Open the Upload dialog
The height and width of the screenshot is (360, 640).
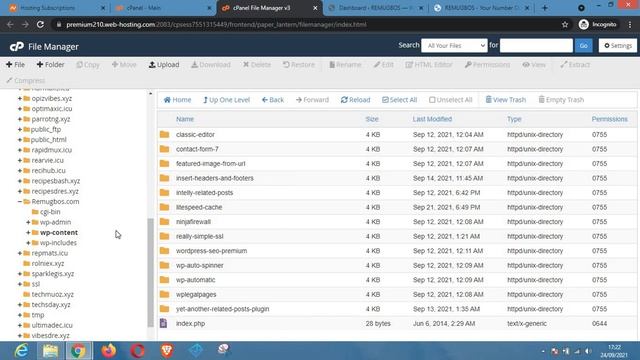point(164,64)
